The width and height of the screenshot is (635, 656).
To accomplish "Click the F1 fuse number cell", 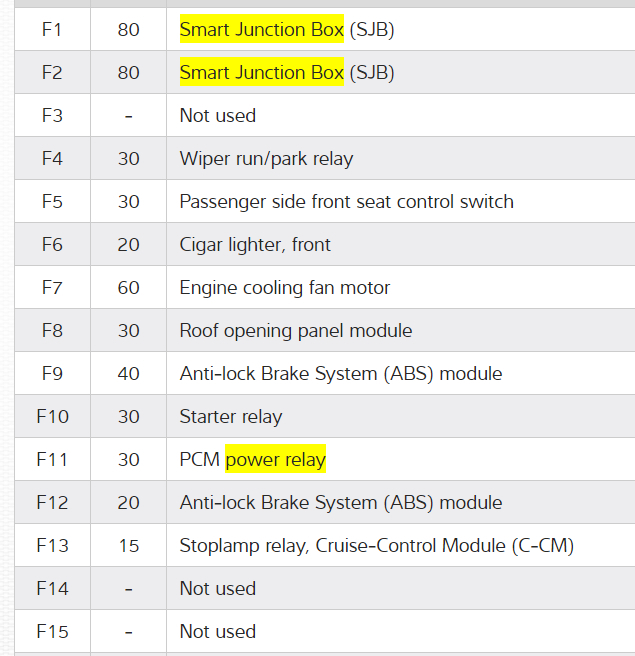I will [52, 30].
